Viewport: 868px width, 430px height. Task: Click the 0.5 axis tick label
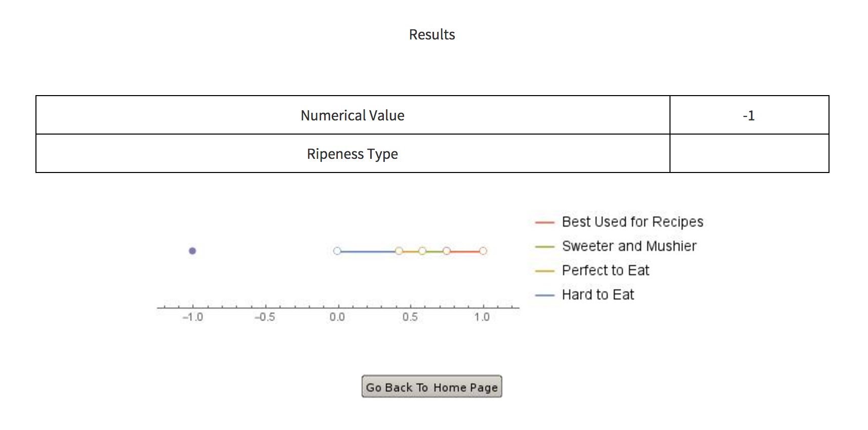pos(410,317)
